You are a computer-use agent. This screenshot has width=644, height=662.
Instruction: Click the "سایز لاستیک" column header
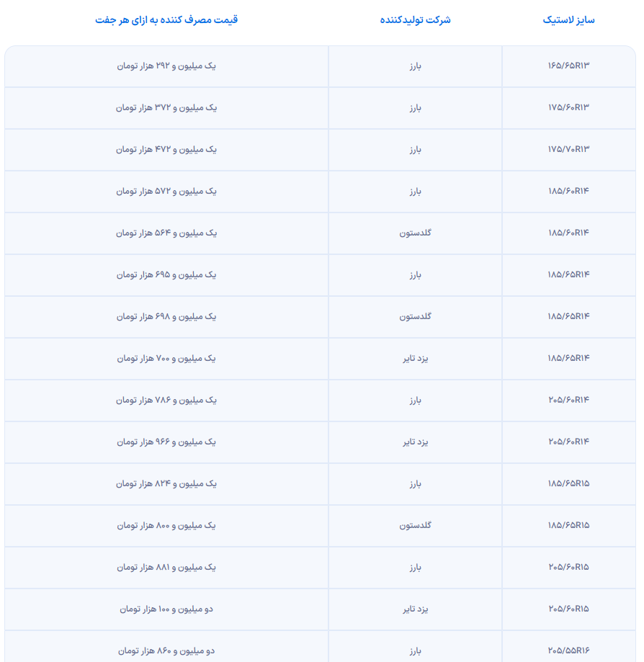568,20
